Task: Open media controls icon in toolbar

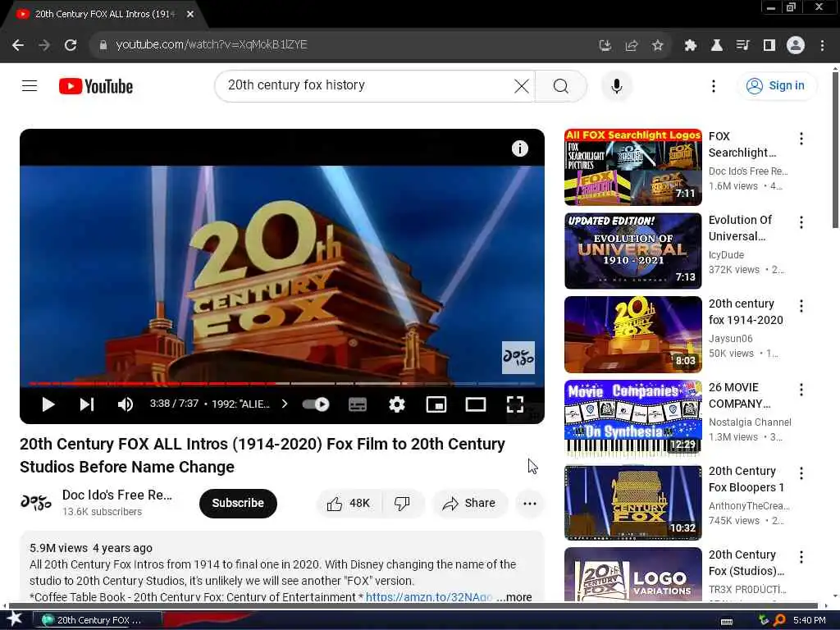Action: 742,46
